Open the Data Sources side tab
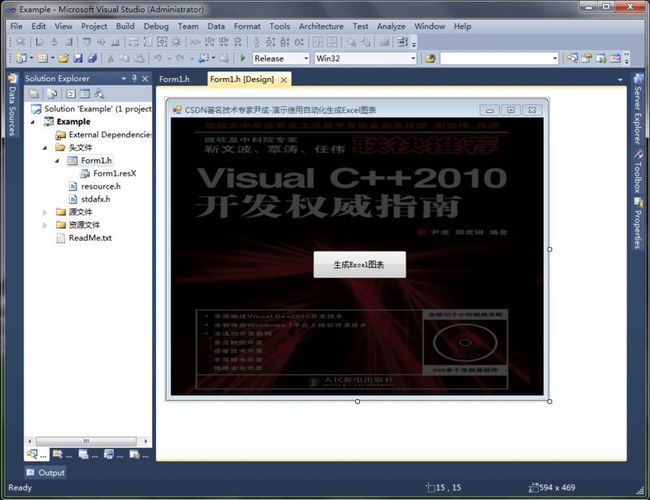The height and width of the screenshot is (500, 650). click(x=12, y=105)
